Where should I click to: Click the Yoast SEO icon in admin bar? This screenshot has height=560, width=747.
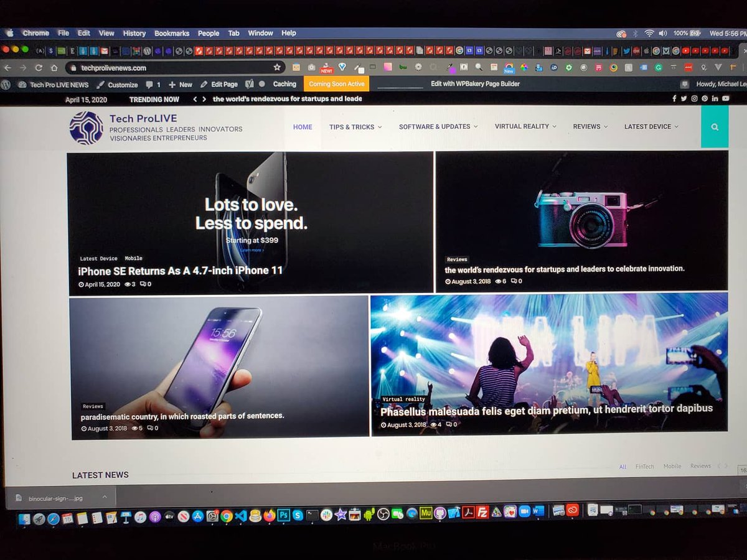pyautogui.click(x=250, y=84)
